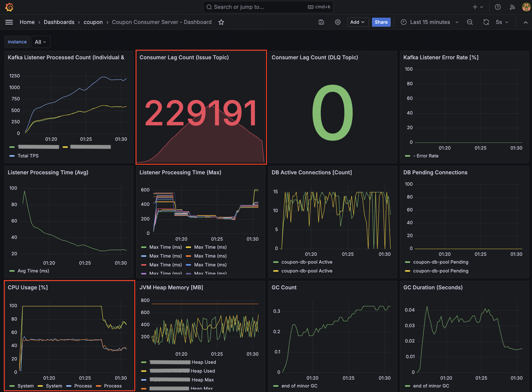Open the help question mark icon
This screenshot has width=532, height=392.
point(498,7)
